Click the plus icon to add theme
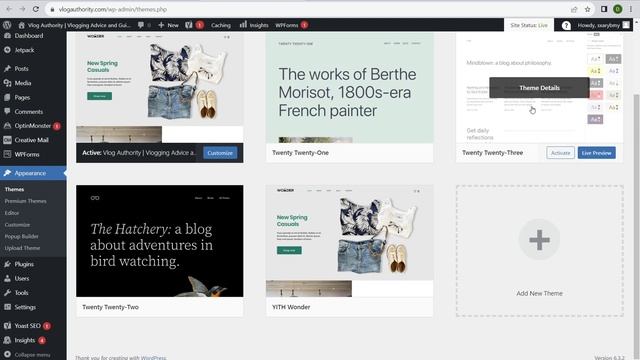 (539, 240)
